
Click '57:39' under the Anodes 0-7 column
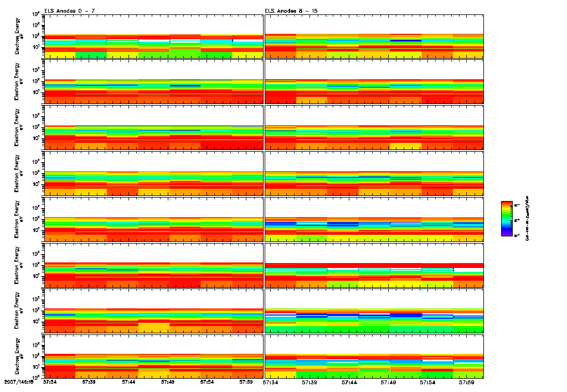(89, 381)
